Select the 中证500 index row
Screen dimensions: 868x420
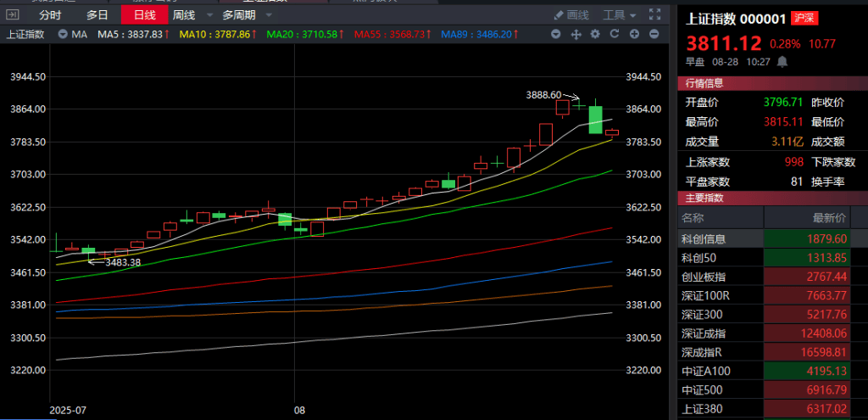(x=773, y=389)
